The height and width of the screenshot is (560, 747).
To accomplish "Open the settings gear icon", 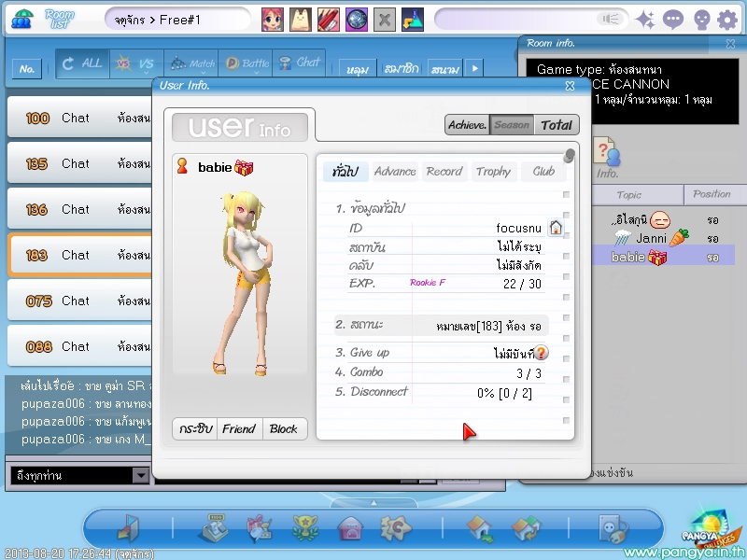I will click(x=727, y=20).
